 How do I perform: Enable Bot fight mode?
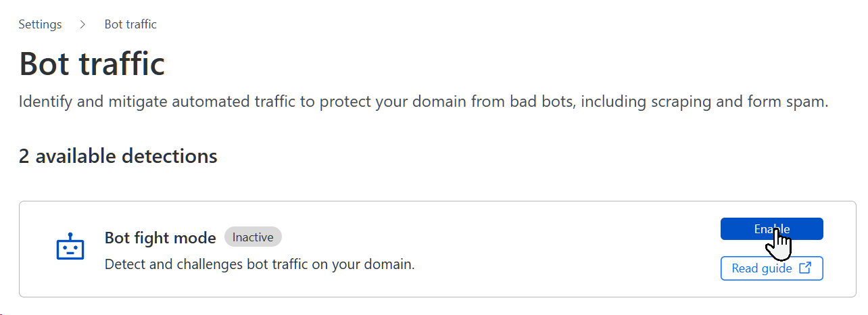pyautogui.click(x=771, y=229)
